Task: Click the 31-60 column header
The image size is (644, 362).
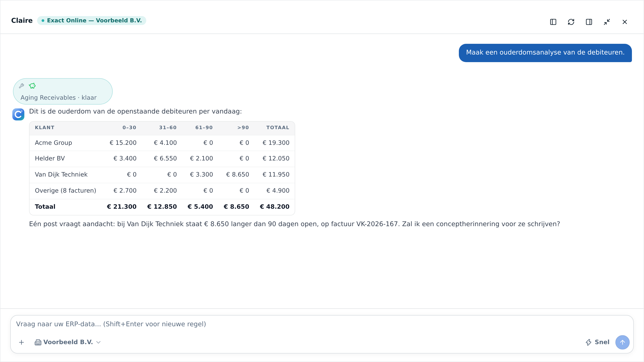Action: 168,128
